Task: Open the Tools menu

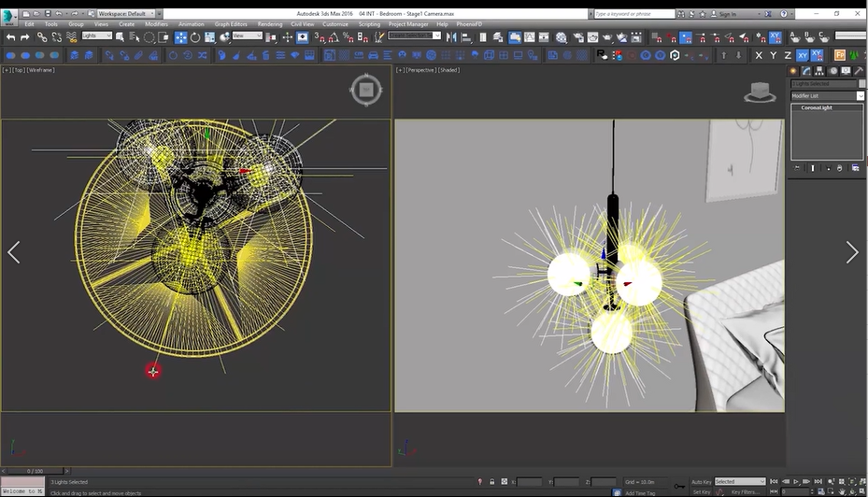Action: click(51, 24)
